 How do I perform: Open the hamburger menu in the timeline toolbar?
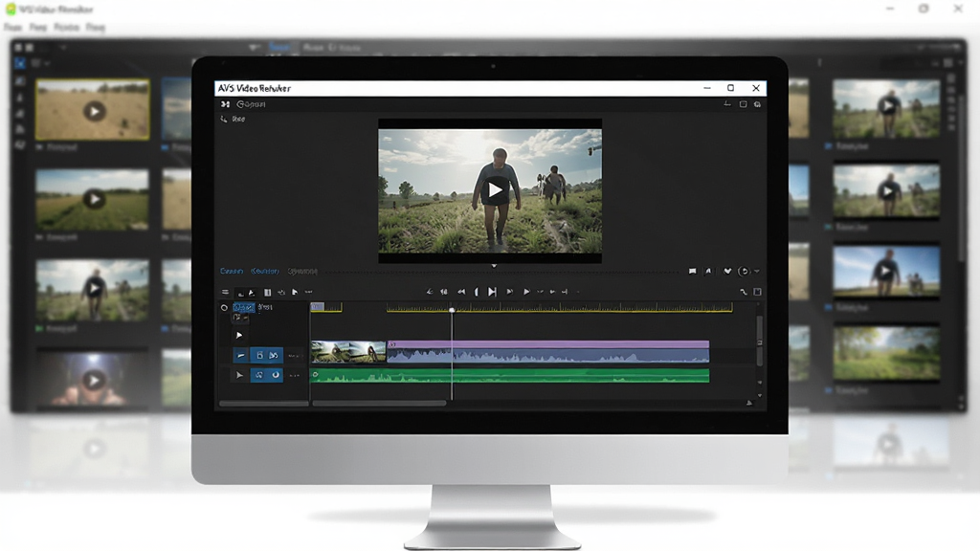coord(226,292)
